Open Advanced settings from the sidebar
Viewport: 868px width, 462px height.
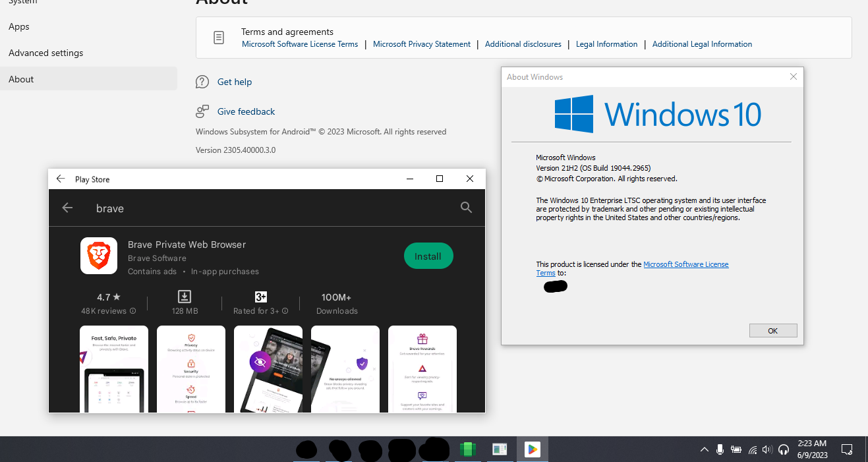(45, 53)
